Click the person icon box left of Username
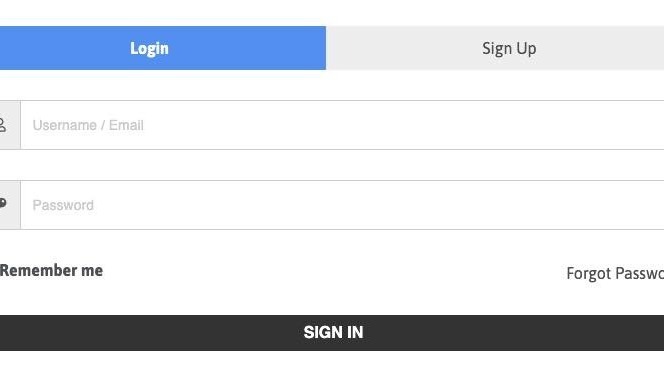Screen dimensions: 664x373 [x=10, y=125]
